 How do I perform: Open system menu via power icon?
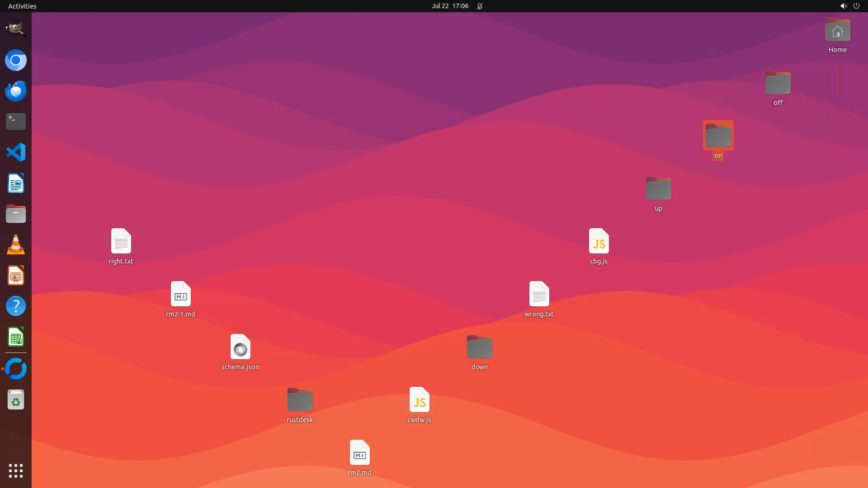coord(856,6)
